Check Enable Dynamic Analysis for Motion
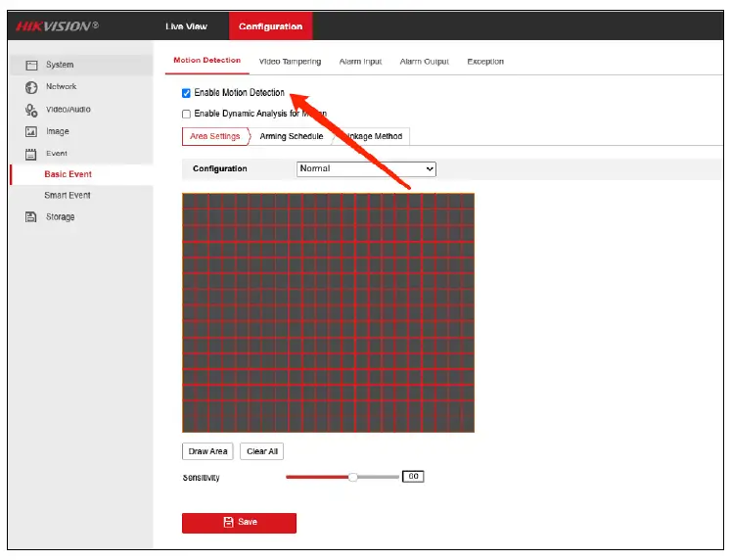731x560 pixels. point(186,114)
